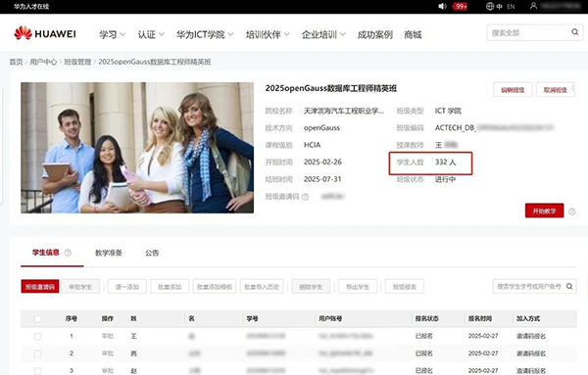Click the 逐一添加 button
588x375 pixels.
[127, 287]
